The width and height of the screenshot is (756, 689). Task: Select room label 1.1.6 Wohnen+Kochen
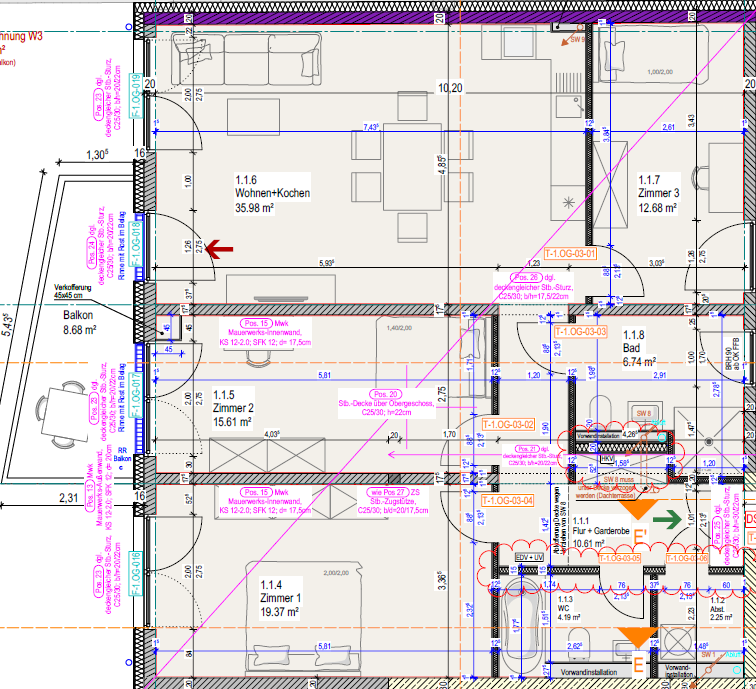click(272, 194)
